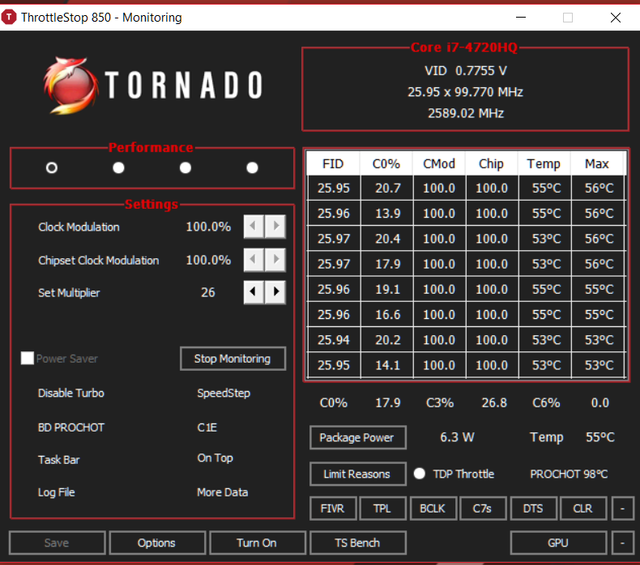Increase Clock Modulation with right arrow

(276, 226)
